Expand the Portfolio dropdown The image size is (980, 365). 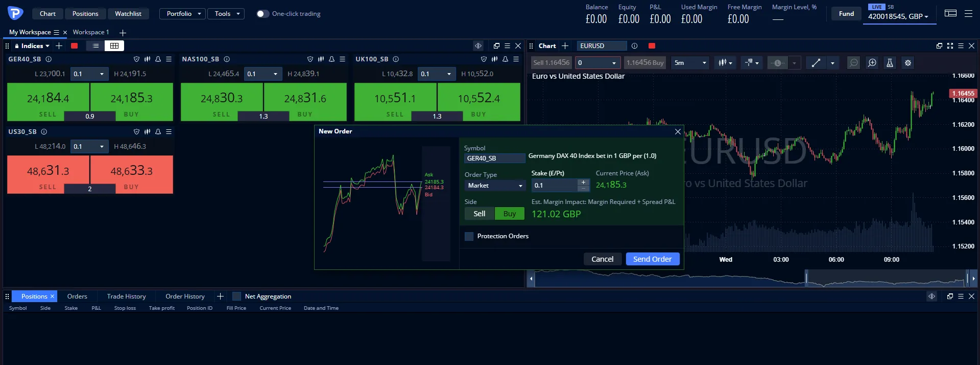tap(183, 14)
